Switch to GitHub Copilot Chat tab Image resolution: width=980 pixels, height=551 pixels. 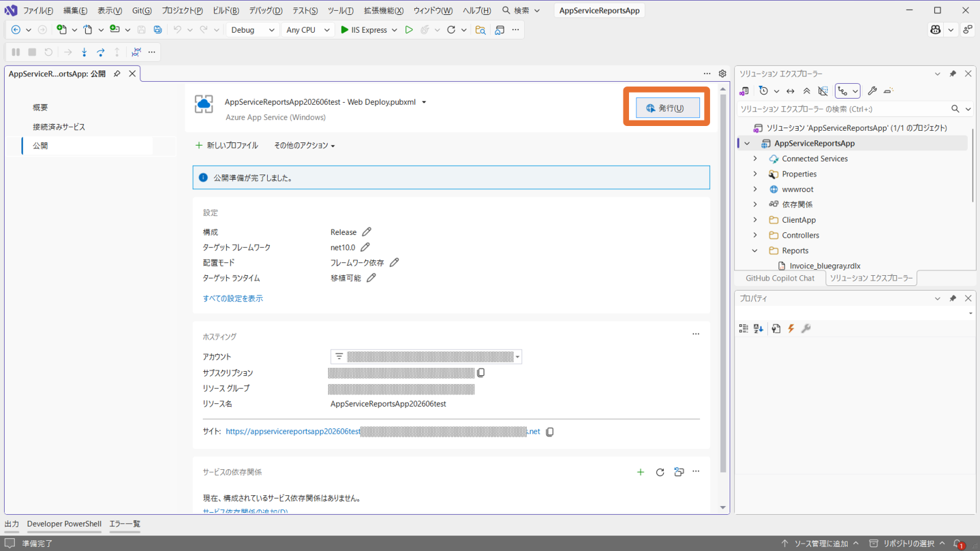pos(780,278)
